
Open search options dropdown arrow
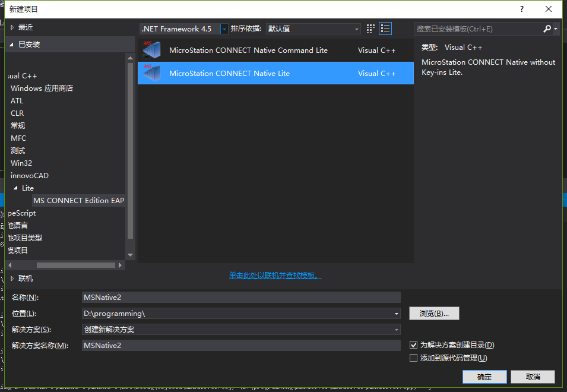click(556, 29)
